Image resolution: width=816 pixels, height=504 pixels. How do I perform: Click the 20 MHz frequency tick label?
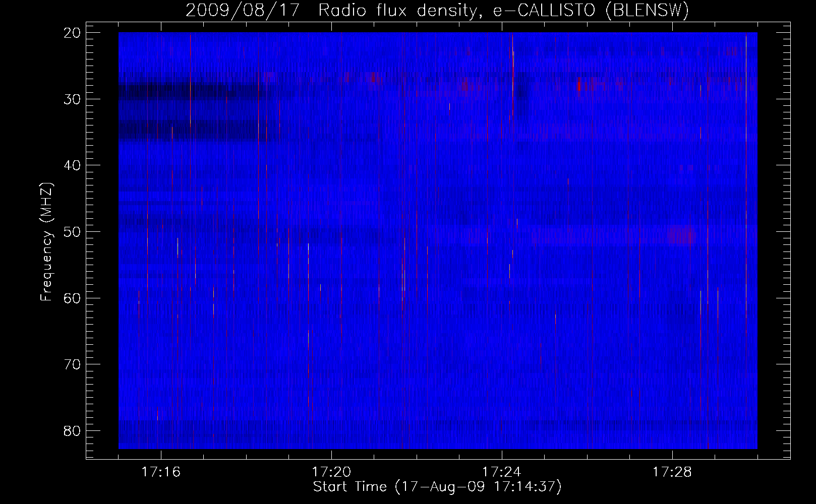[73, 33]
